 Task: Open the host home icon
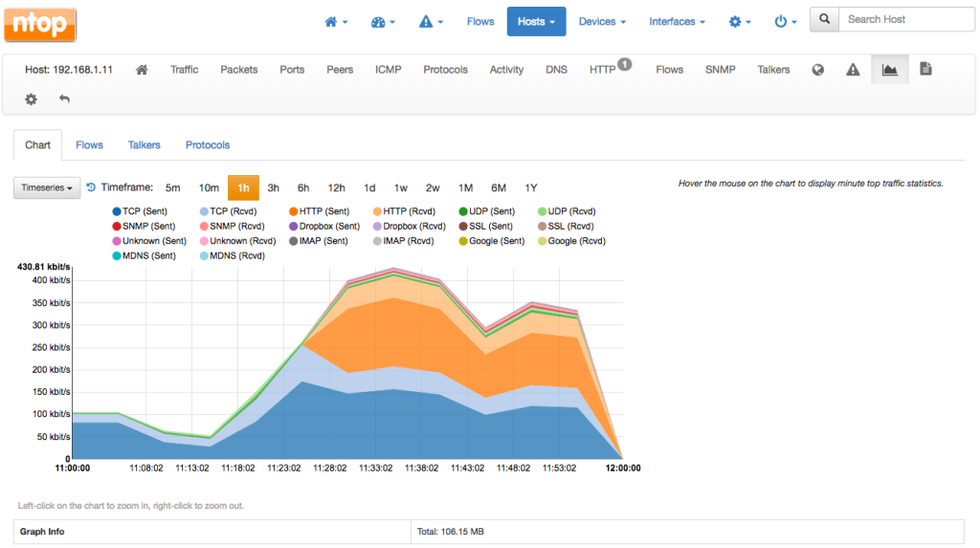[142, 70]
